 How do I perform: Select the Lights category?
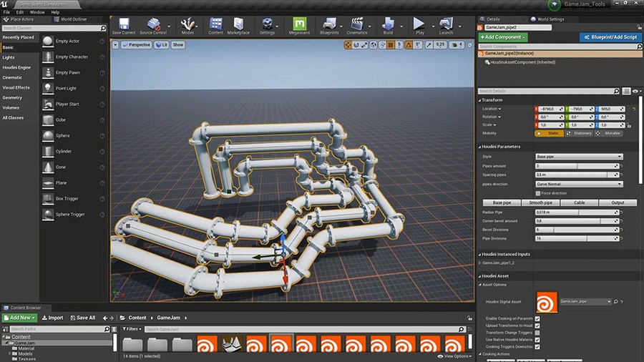pyautogui.click(x=9, y=57)
